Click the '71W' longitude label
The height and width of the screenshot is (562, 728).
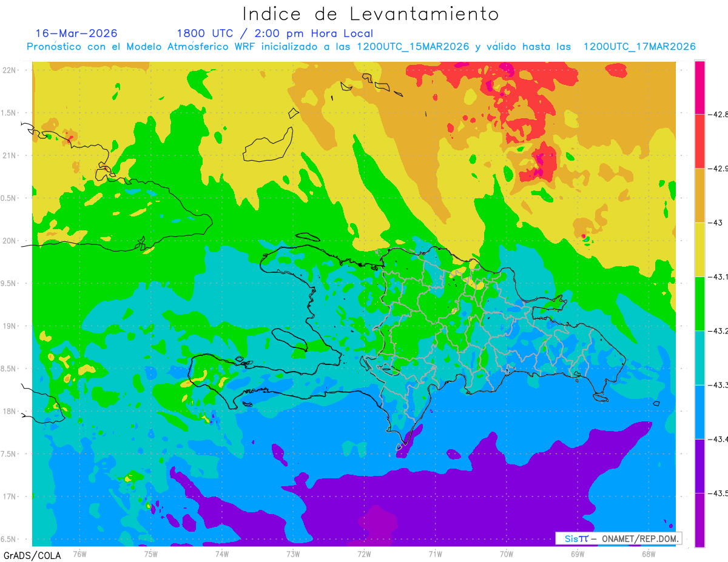435,554
